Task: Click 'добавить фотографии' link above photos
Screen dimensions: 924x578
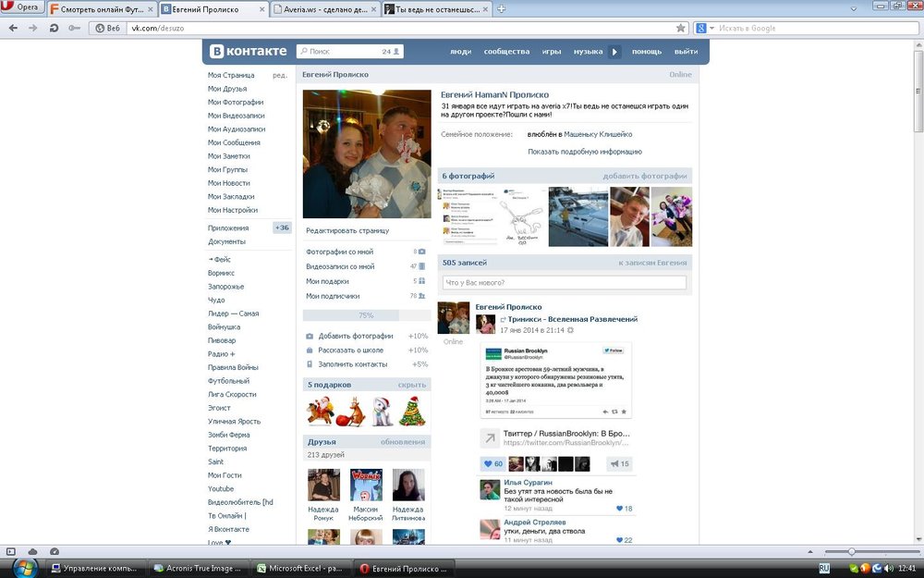Action: (644, 176)
